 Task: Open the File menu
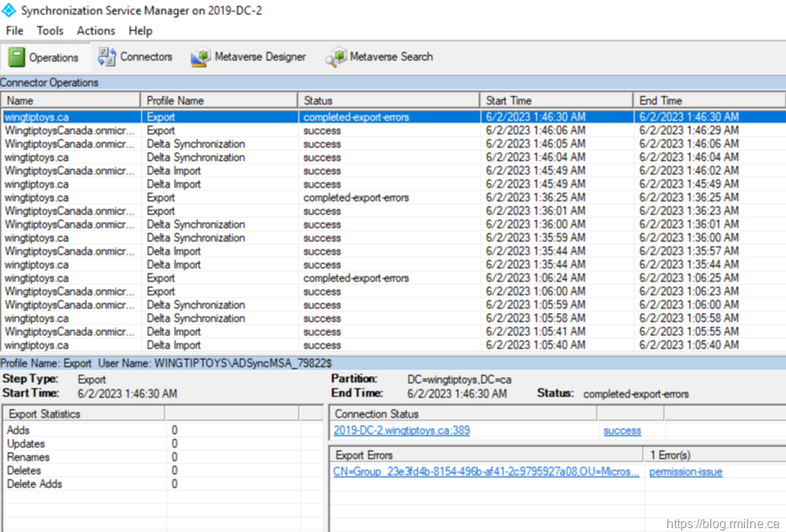[15, 31]
